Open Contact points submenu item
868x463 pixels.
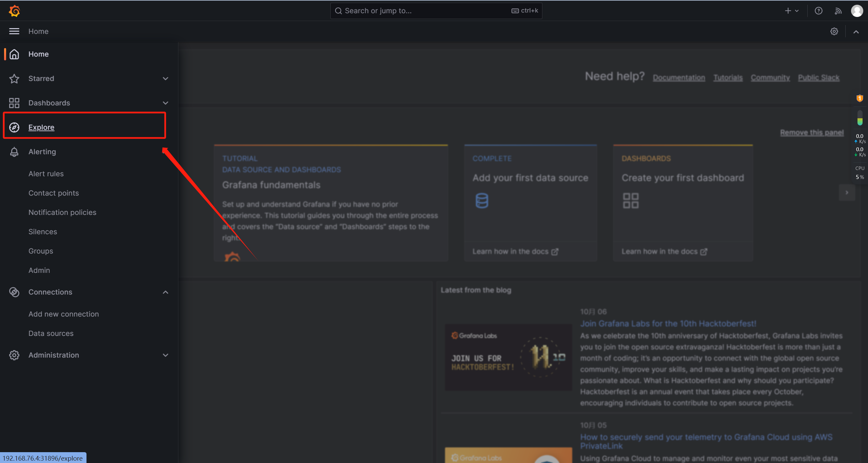pyautogui.click(x=54, y=193)
